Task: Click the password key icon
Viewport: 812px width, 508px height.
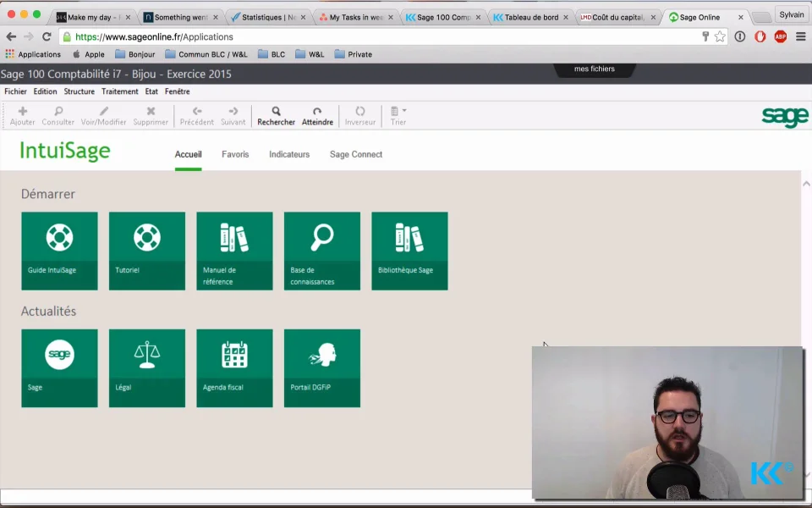Action: pyautogui.click(x=705, y=36)
